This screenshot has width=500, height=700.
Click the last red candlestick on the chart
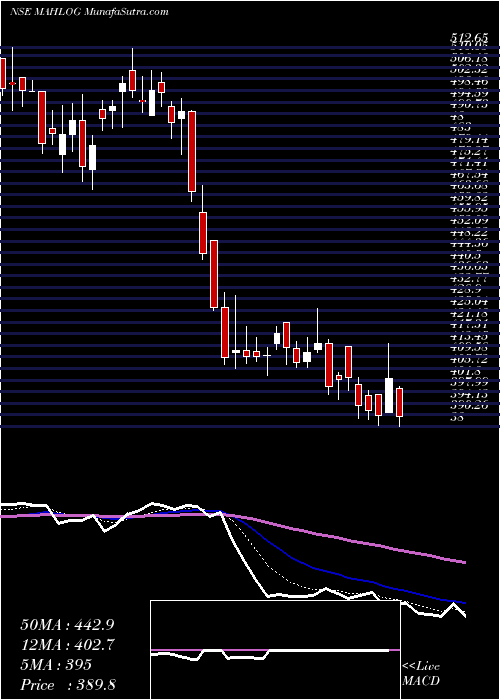(x=400, y=402)
